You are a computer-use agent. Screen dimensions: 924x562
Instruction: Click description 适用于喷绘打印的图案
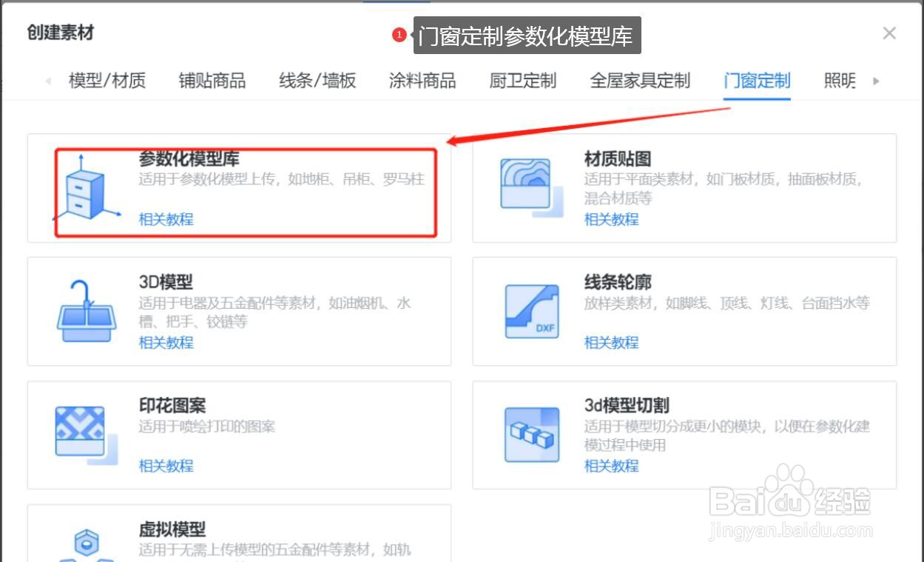[x=207, y=426]
